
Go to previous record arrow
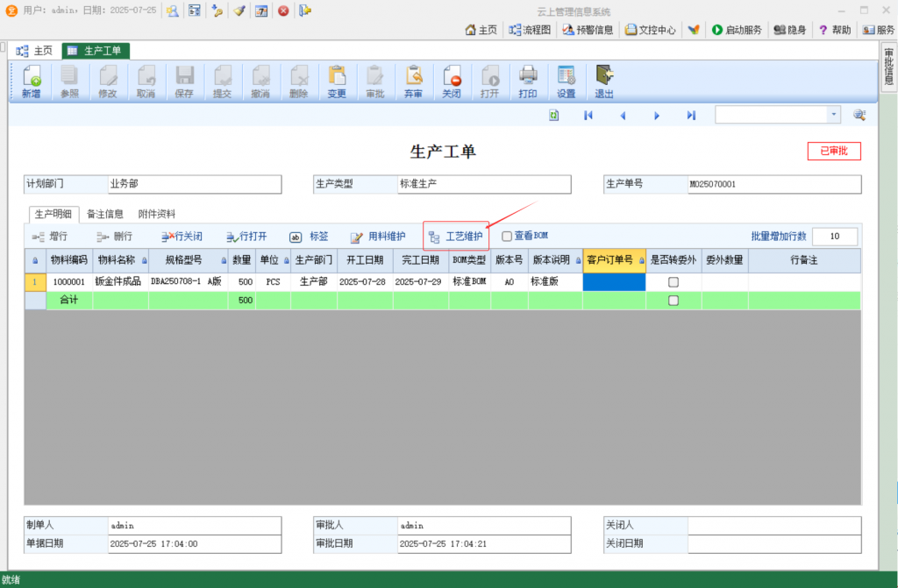tap(623, 115)
